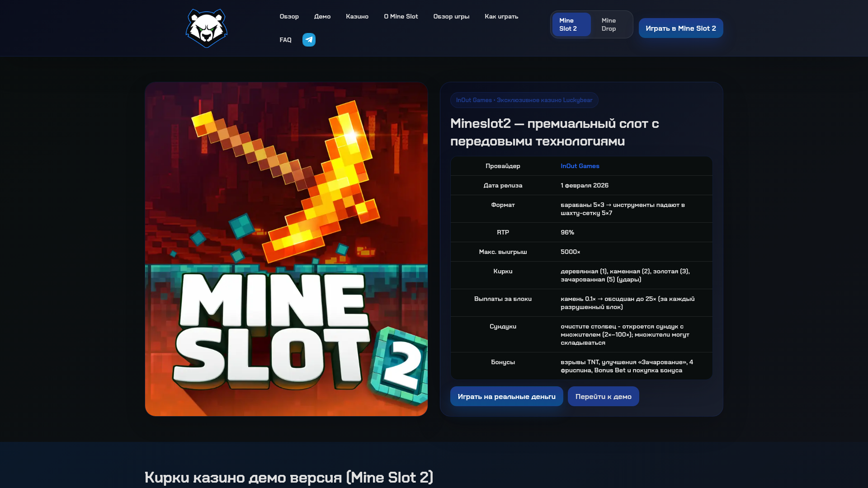Open the О Mine Slot section
The width and height of the screenshot is (868, 488).
coord(401,16)
